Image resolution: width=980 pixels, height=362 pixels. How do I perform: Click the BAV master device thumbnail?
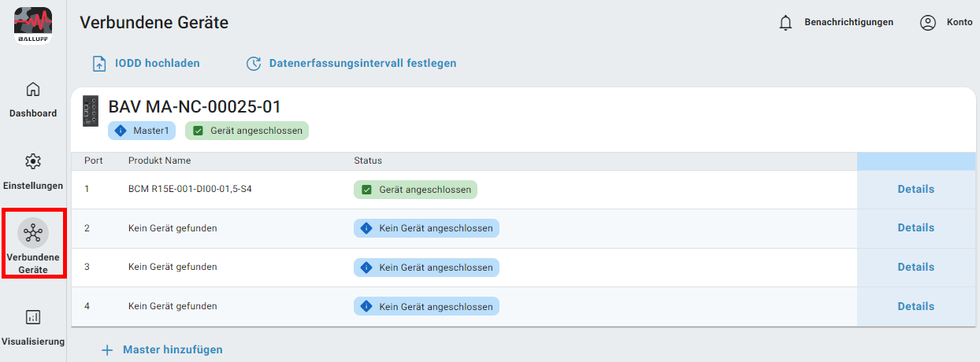click(91, 112)
